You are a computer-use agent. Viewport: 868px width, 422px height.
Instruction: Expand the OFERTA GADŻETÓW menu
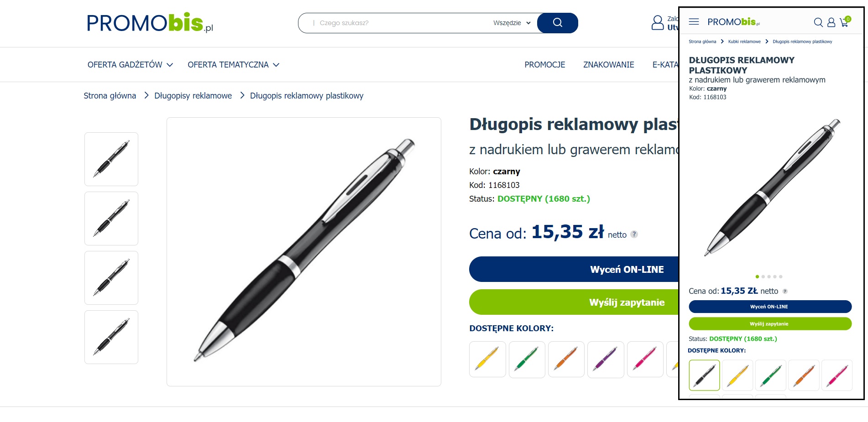130,65
